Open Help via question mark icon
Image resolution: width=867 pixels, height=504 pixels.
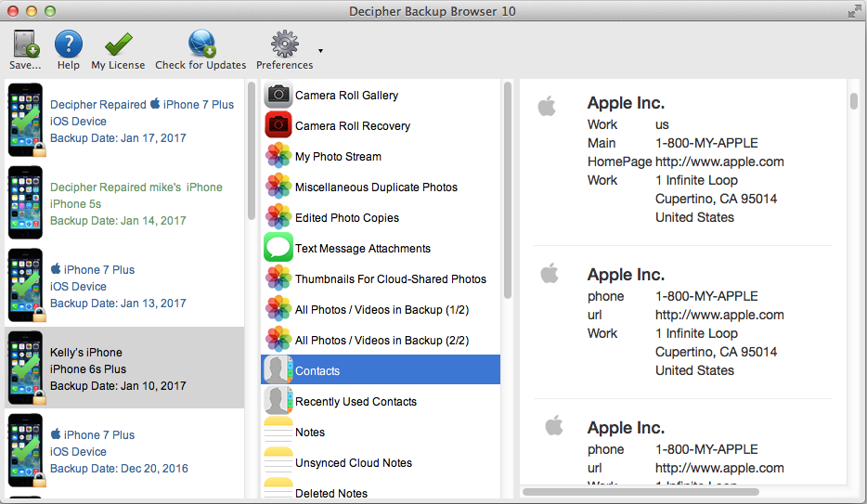point(69,44)
